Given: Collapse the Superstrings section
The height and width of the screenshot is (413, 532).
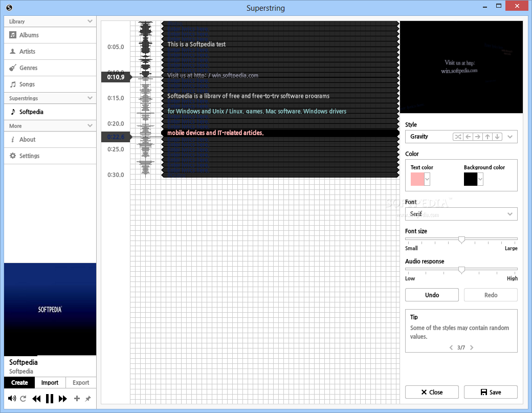Looking at the screenshot, I should (90, 98).
